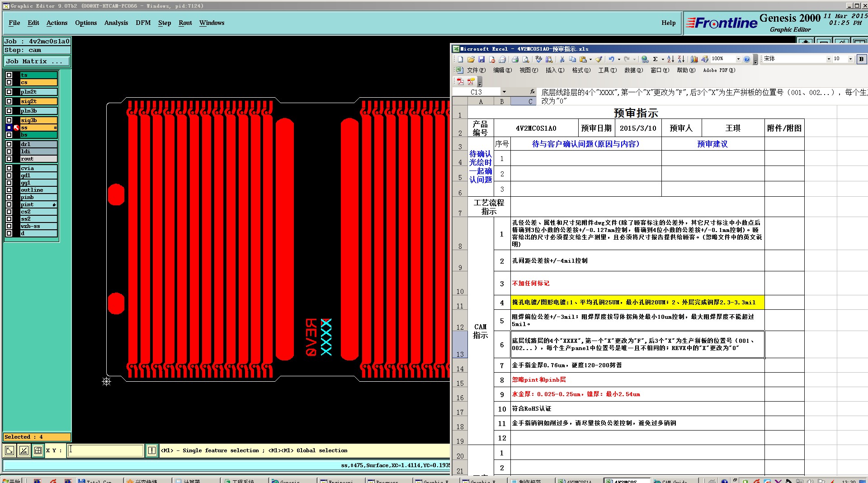Click the fx insert function icon

(533, 92)
